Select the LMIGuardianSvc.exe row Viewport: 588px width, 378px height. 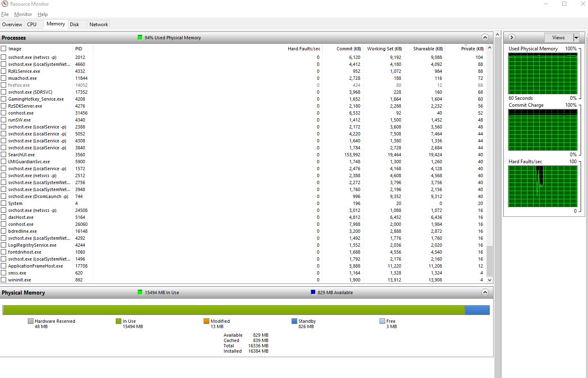point(243,162)
